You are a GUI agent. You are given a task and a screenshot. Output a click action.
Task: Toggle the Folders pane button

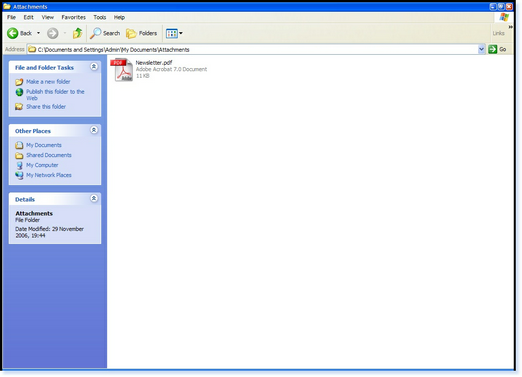tap(142, 33)
